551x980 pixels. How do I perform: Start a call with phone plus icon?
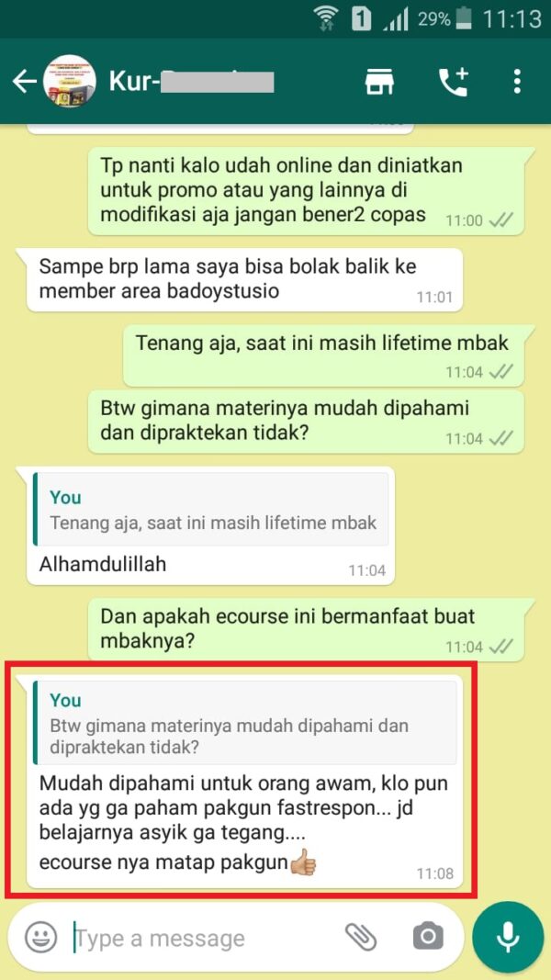[454, 82]
